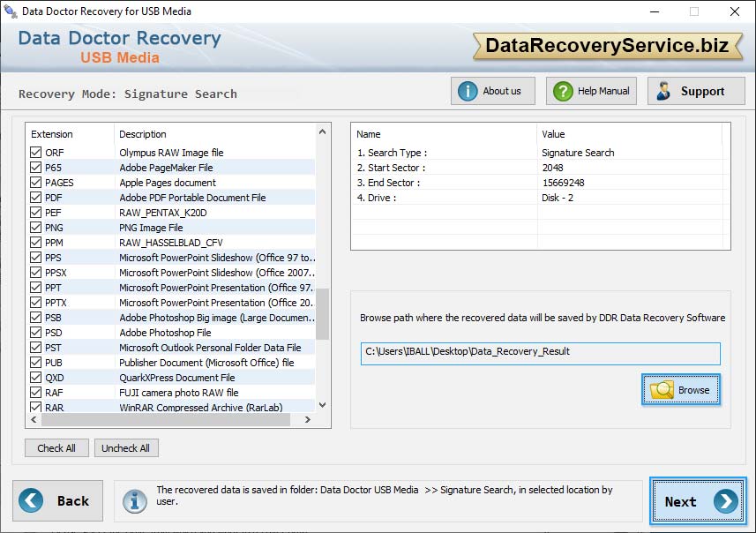756x533 pixels.
Task: Click the extension list scroll up arrow
Action: (x=323, y=131)
